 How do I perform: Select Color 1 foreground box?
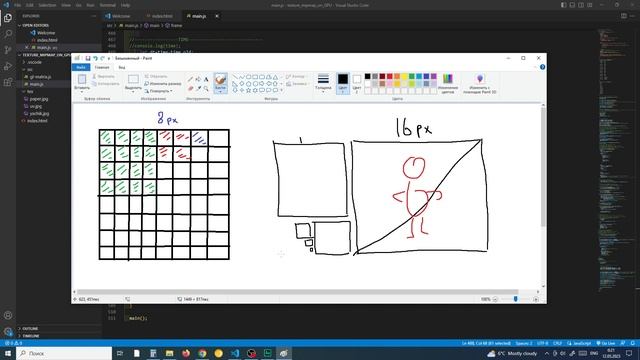click(x=343, y=83)
